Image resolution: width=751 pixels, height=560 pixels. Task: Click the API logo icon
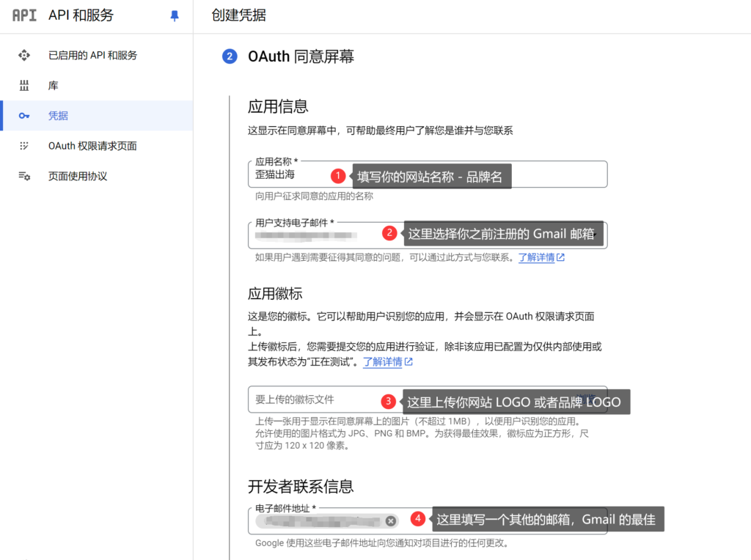[x=24, y=15]
